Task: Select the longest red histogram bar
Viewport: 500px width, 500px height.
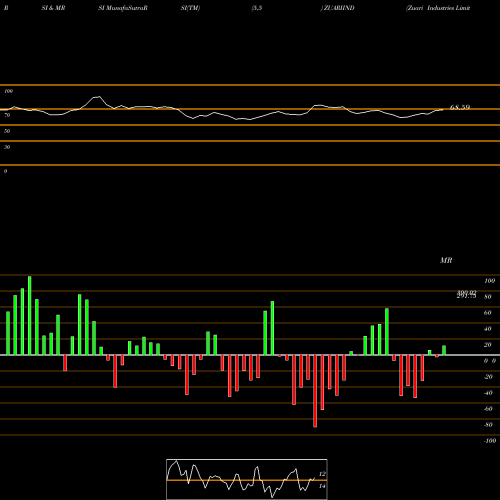Action: pyautogui.click(x=315, y=391)
